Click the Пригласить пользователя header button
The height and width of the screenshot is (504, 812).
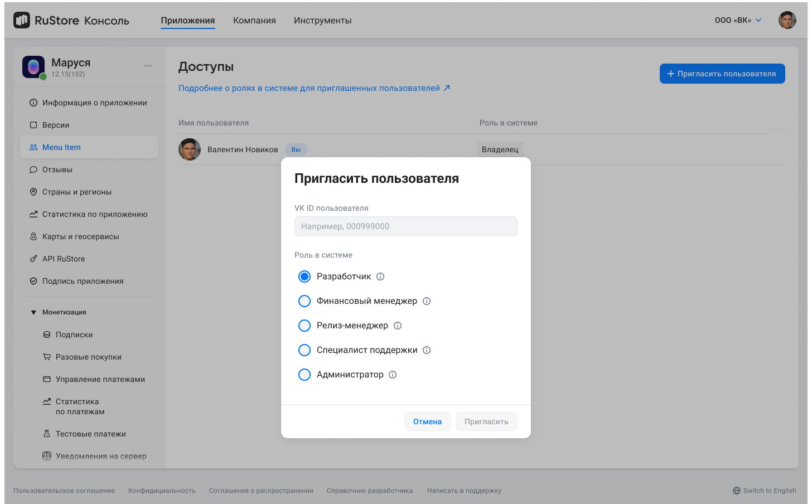coord(722,74)
